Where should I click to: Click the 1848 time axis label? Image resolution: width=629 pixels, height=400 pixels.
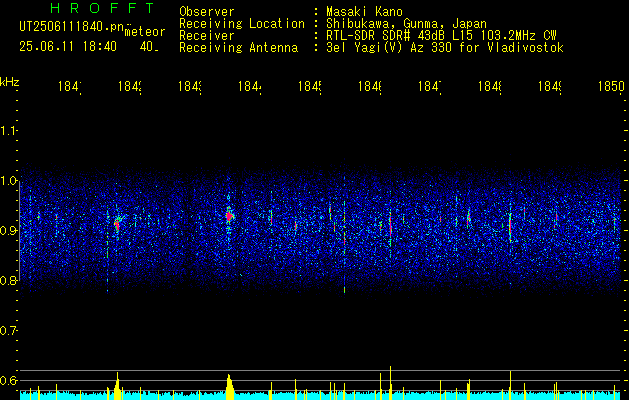coord(490,86)
